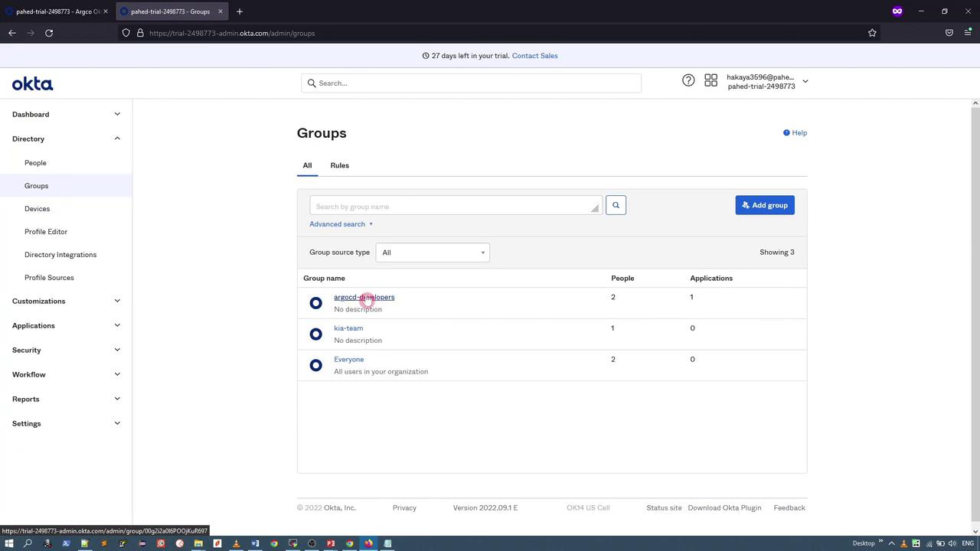
Task: Open the Contact Sales link
Action: pyautogui.click(x=534, y=56)
